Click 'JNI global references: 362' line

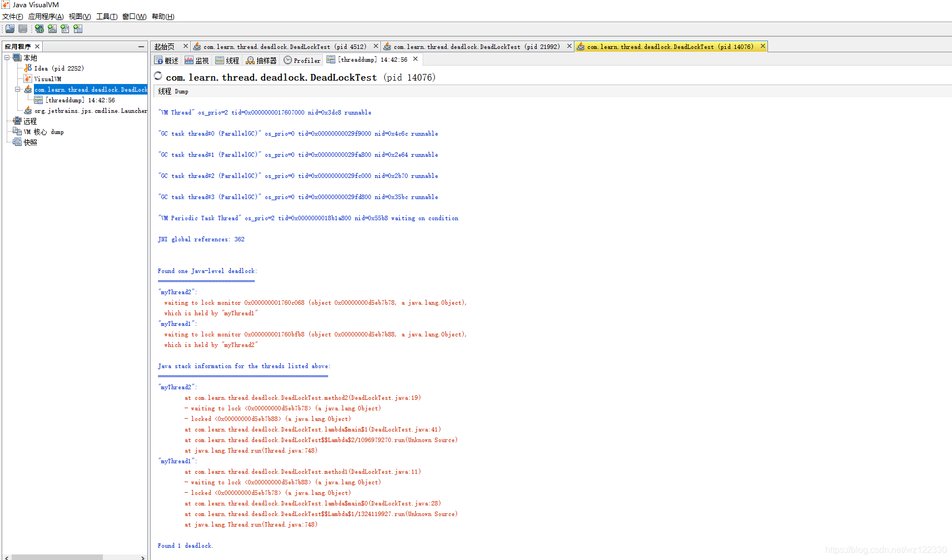pyautogui.click(x=201, y=239)
